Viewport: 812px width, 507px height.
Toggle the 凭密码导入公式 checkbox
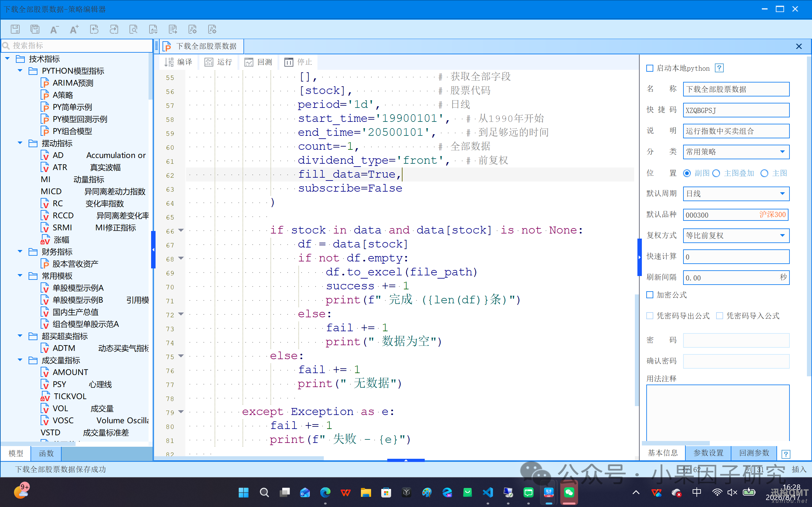(x=719, y=316)
